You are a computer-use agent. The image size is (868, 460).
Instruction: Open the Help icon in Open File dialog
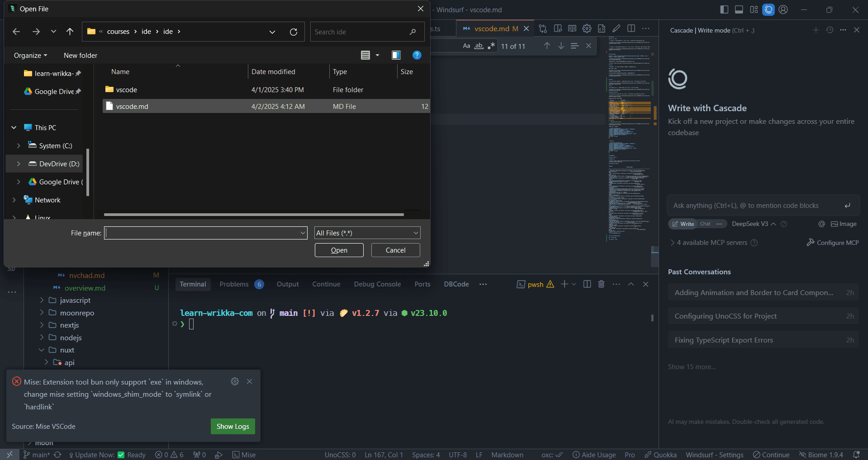tap(417, 55)
